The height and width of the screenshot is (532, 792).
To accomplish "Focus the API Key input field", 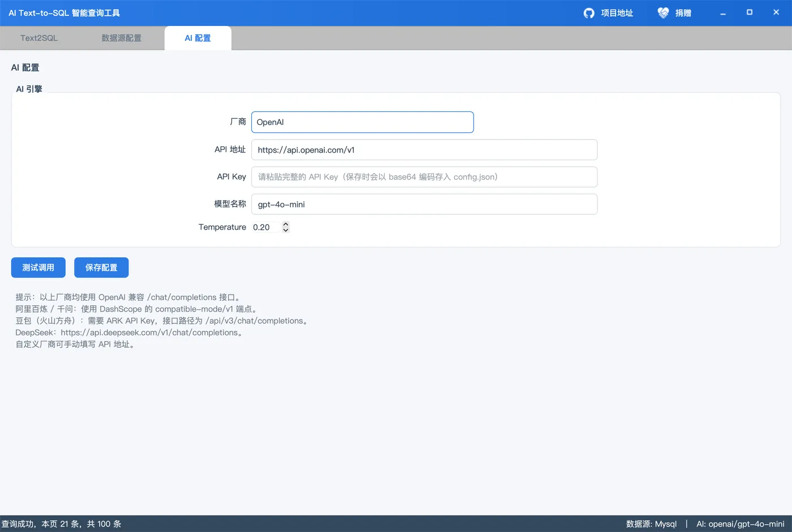I will [x=424, y=177].
